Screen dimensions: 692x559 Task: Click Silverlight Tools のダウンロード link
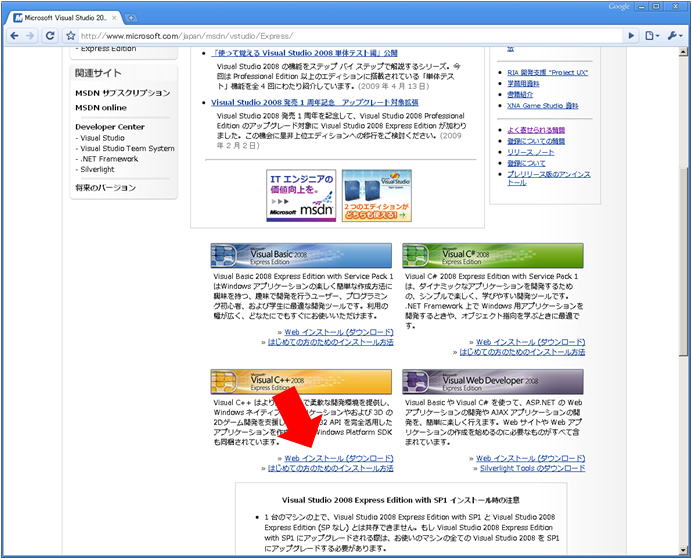coord(532,469)
